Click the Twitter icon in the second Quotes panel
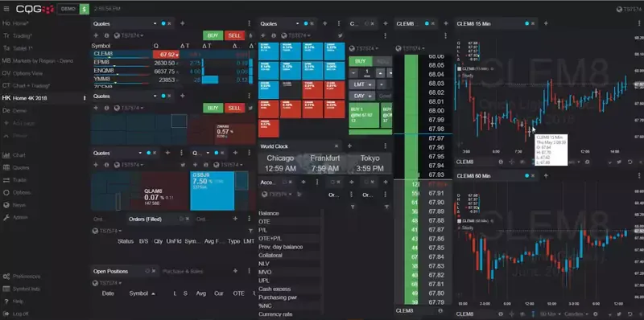 (250, 108)
